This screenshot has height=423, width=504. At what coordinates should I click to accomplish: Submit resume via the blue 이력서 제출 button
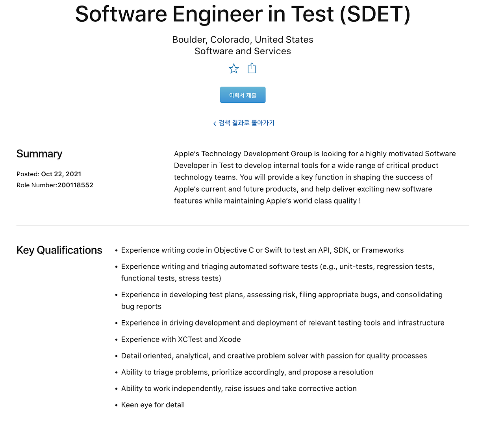[x=243, y=95]
